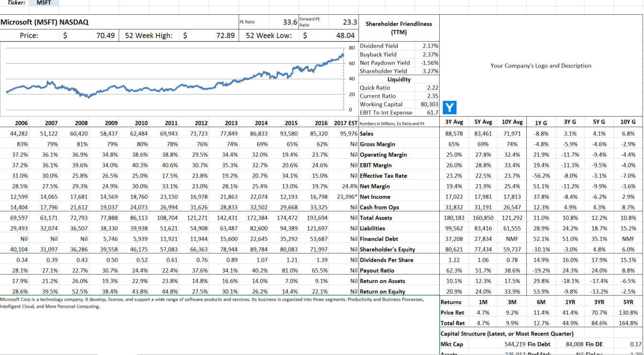644x355 pixels.
Task: Click the Capital Structure section header
Action: [x=507, y=334]
